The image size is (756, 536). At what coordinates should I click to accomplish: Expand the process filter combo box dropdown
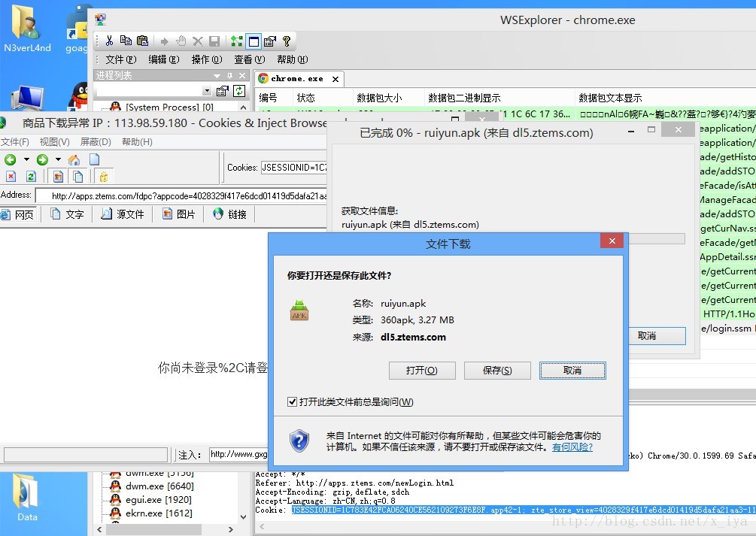[207, 91]
